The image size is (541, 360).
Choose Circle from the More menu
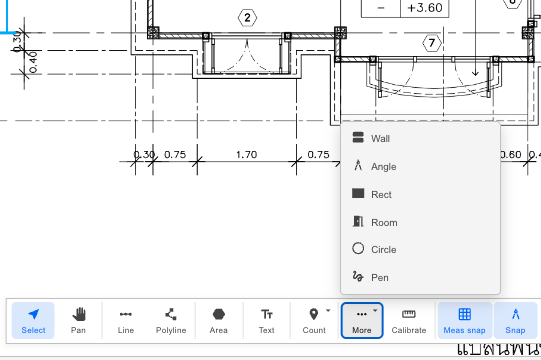click(420, 249)
